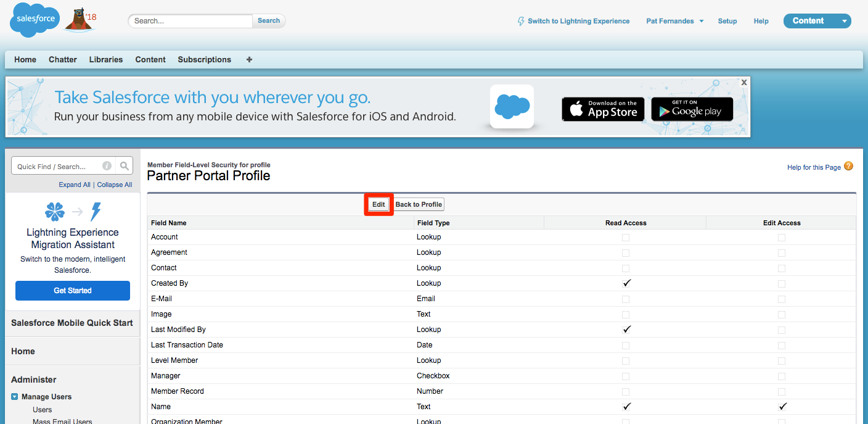Toggle Read Access checkbox for Account
Screen dimensions: 868x424
[x=626, y=237]
